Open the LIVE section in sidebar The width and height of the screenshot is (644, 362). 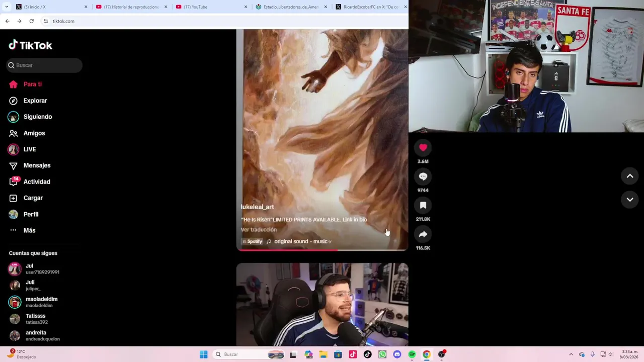(x=22, y=149)
